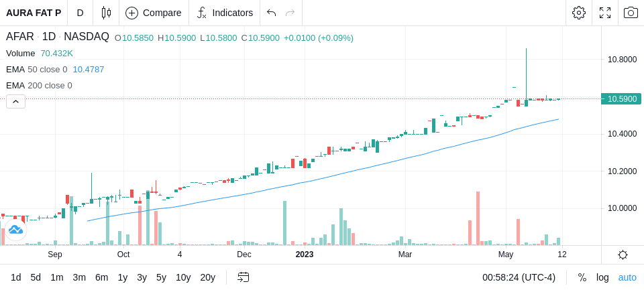Image resolution: width=644 pixels, height=290 pixels.
Task: Toggle log scale mode
Action: (602, 278)
